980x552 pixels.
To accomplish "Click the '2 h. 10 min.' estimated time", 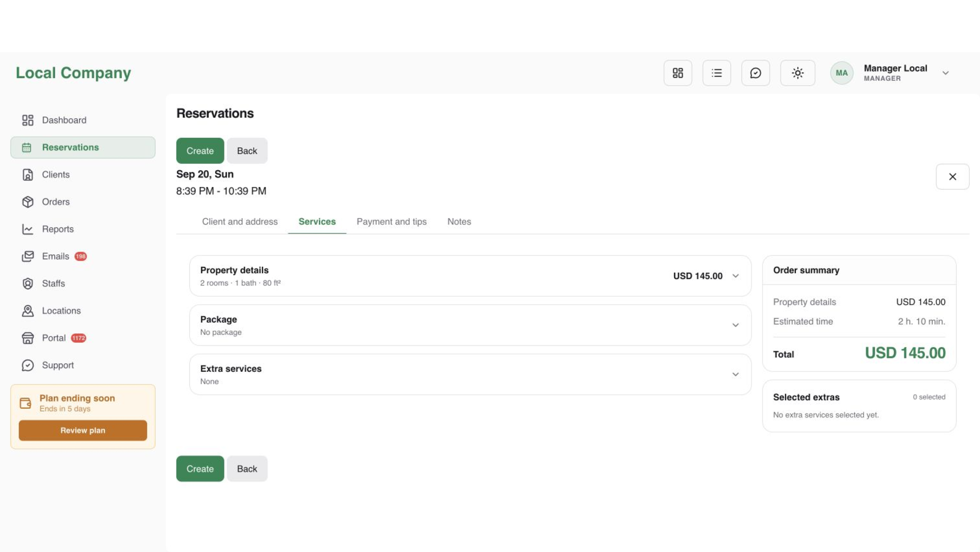I will click(921, 321).
